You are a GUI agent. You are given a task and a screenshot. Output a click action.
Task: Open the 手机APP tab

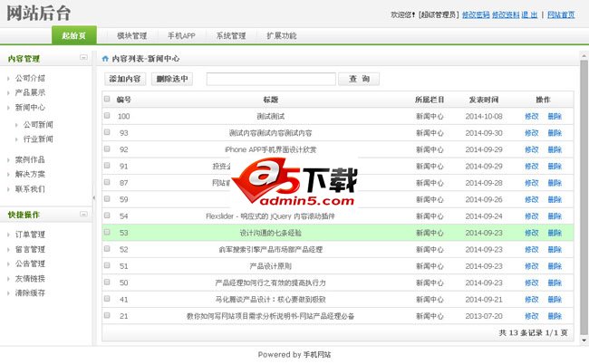(x=181, y=35)
